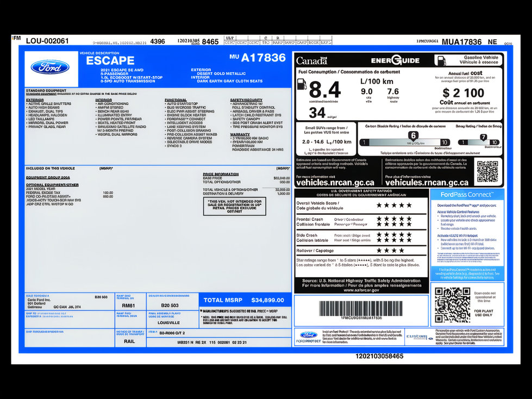This screenshot has width=532, height=399.
Task: Click the fuel pump icon next to 8.4
Action: coord(302,84)
